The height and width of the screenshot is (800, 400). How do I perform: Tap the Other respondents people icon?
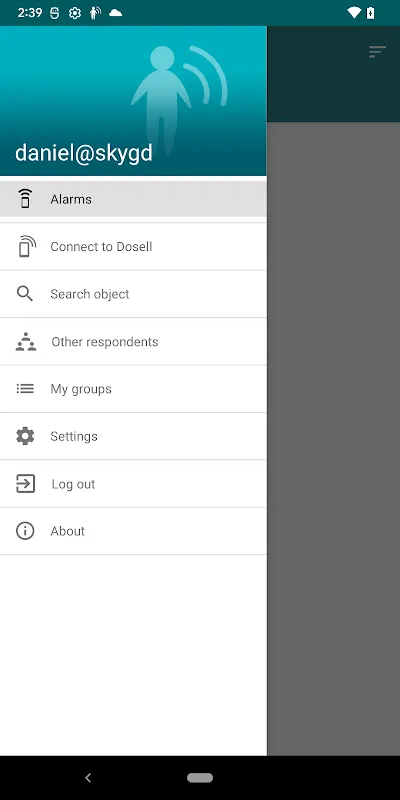pyautogui.click(x=26, y=341)
